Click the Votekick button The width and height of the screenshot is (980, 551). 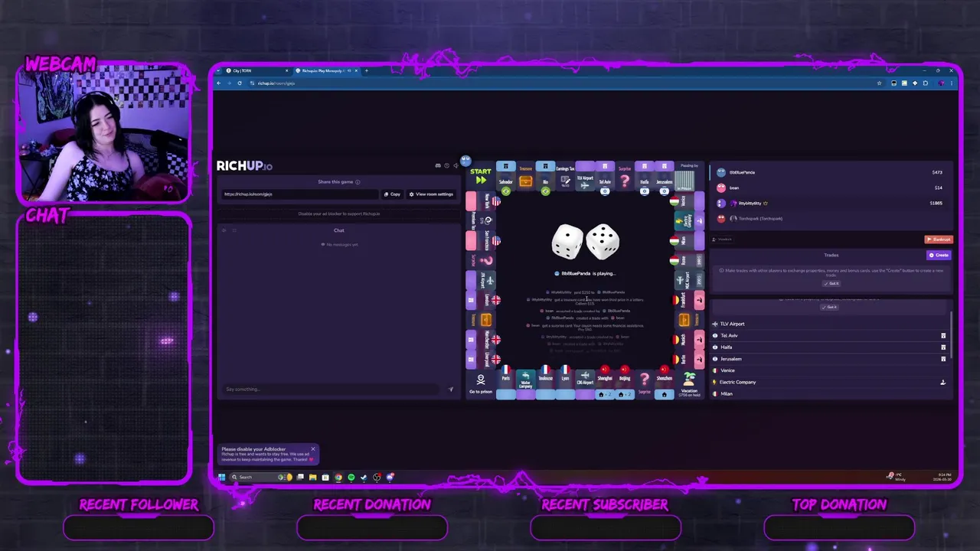pos(724,240)
